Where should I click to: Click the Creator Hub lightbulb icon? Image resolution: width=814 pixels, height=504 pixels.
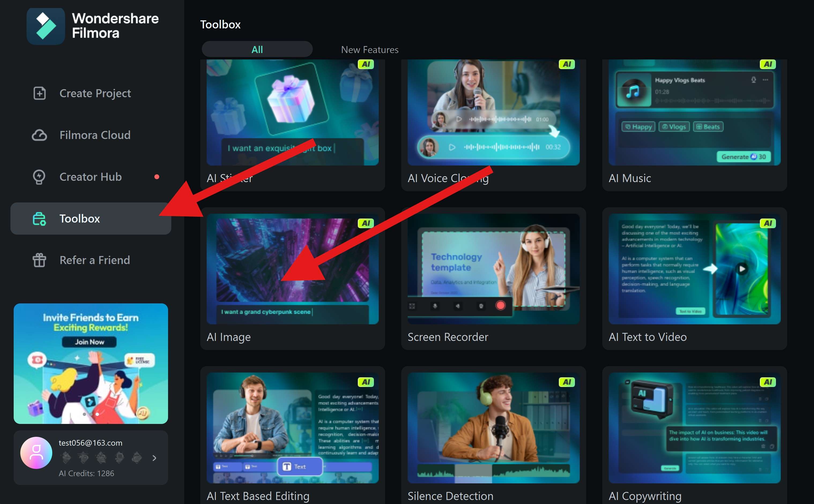coord(39,177)
